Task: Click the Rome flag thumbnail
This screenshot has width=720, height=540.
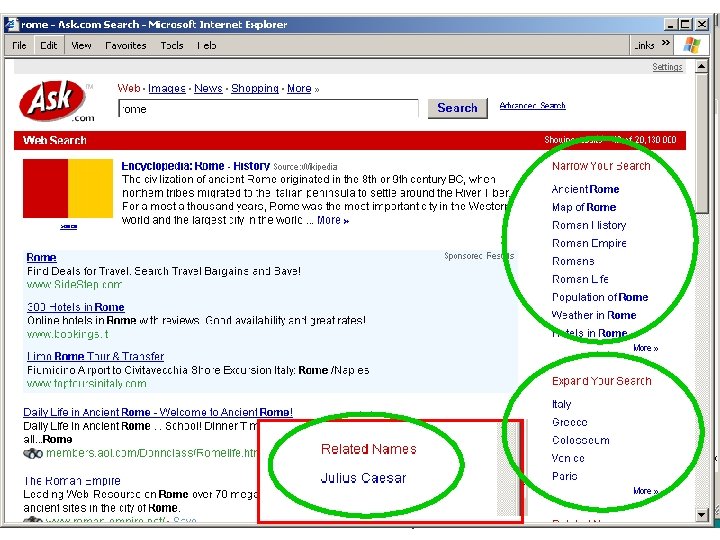Action: coord(68,188)
